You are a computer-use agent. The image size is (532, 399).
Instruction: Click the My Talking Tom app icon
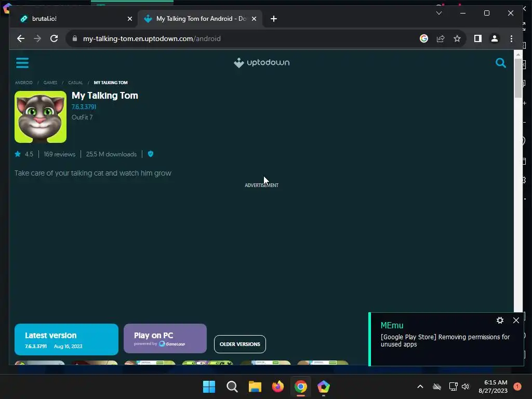(41, 117)
